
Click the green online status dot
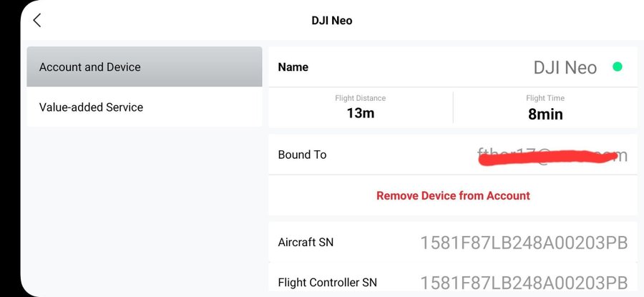point(617,67)
